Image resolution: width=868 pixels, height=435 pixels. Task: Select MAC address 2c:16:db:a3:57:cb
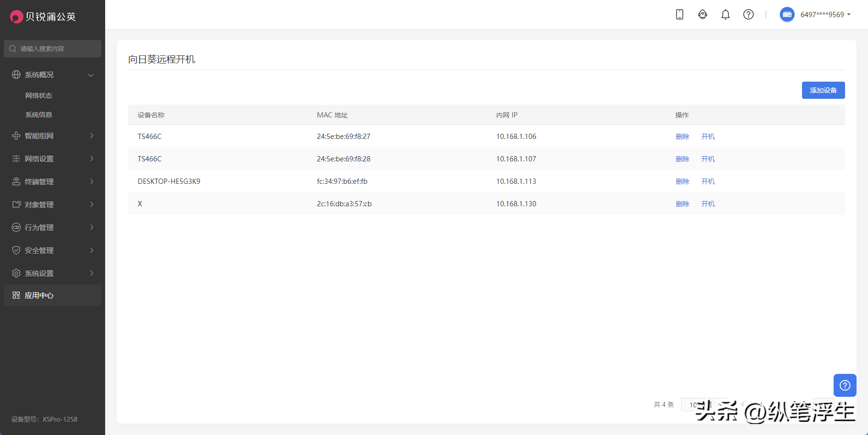coord(344,204)
